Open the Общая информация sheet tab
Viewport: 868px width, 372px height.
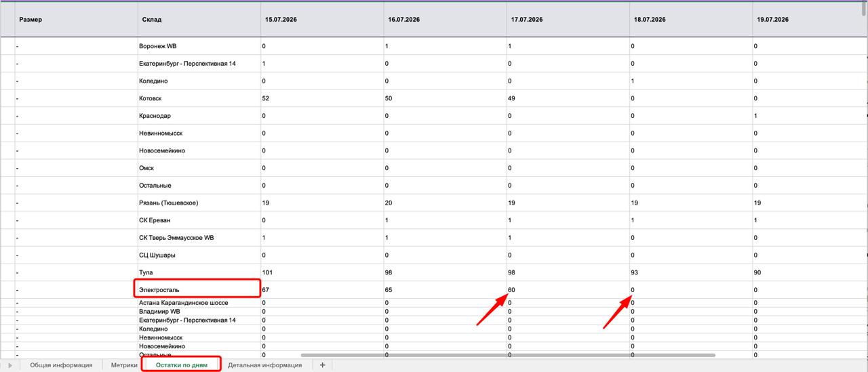pyautogui.click(x=61, y=365)
